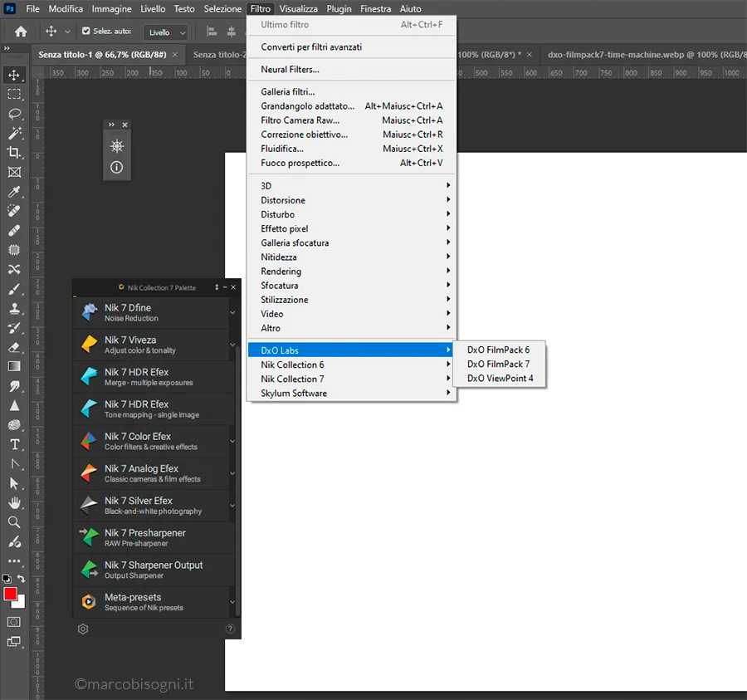Image resolution: width=747 pixels, height=700 pixels.
Task: Launch Nik 7 Viveza plugin
Action: click(152, 345)
